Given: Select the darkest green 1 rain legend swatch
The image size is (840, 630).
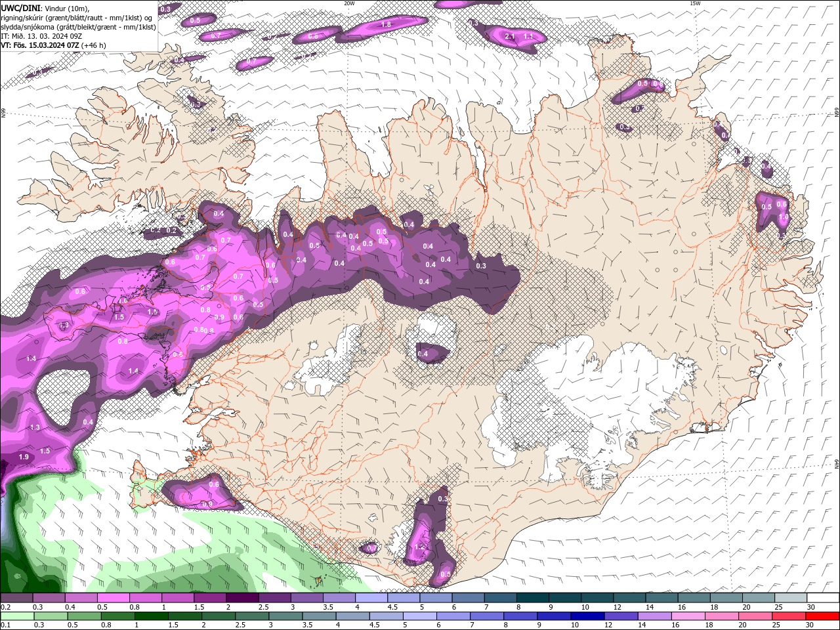Looking at the screenshot, I should click(151, 616).
